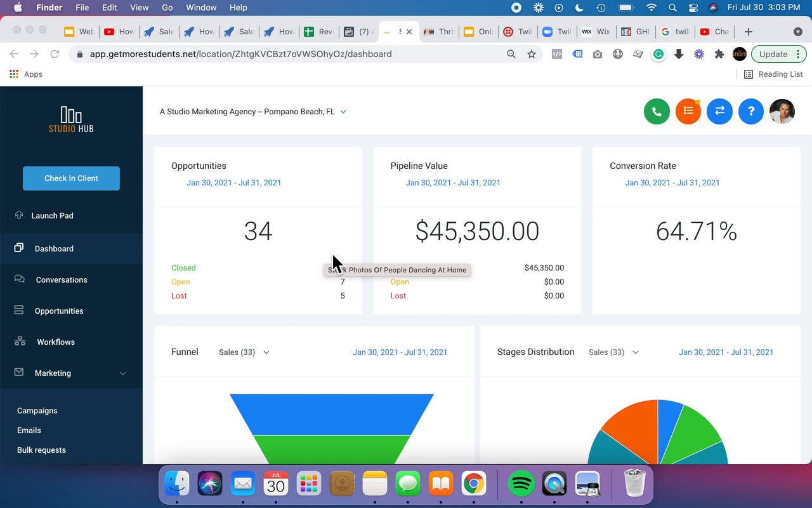Click the $45,350.00 pipeline value total

click(x=477, y=232)
